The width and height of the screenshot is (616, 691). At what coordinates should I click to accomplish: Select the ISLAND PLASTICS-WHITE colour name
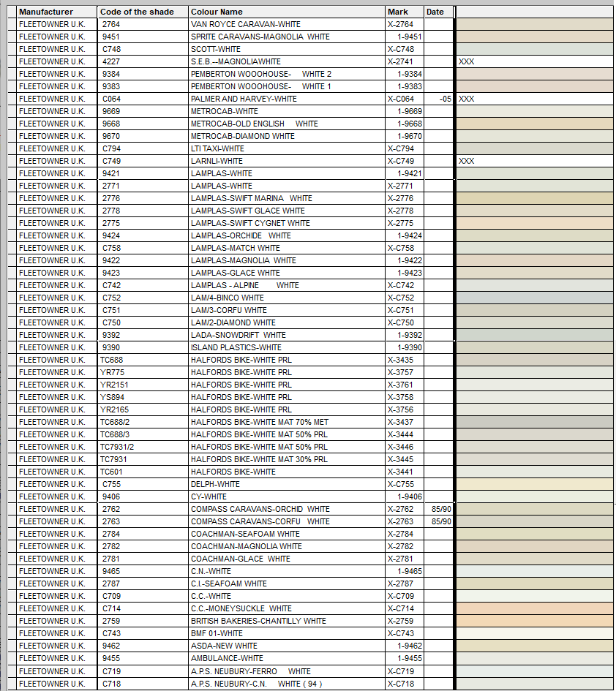[x=236, y=348]
